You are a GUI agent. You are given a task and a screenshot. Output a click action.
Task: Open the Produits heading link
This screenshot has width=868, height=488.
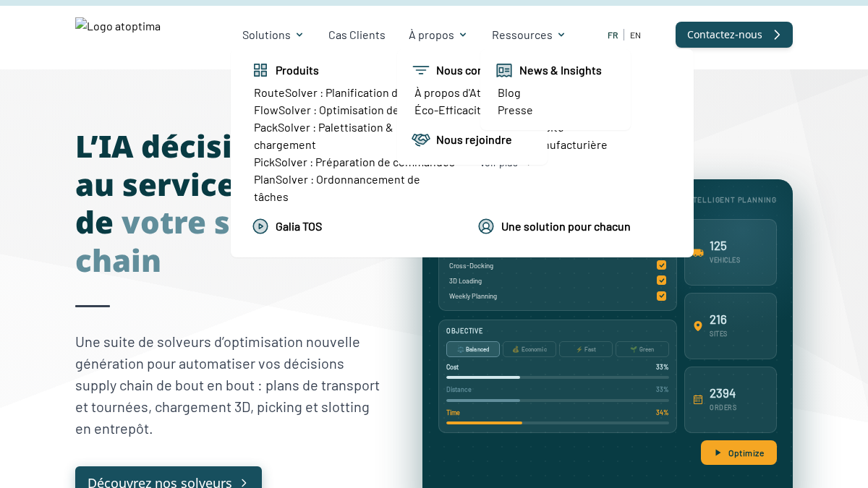297,70
